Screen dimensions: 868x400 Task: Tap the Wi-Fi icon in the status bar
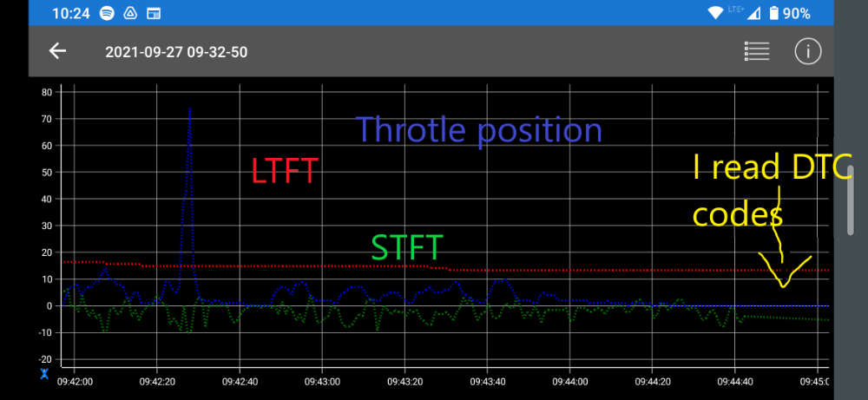(x=715, y=13)
